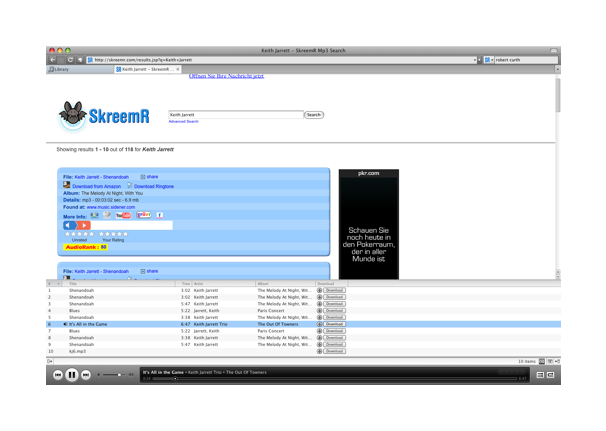The image size is (606, 431).
Task: Toggle the mini player icon at far right
Action: point(551,375)
